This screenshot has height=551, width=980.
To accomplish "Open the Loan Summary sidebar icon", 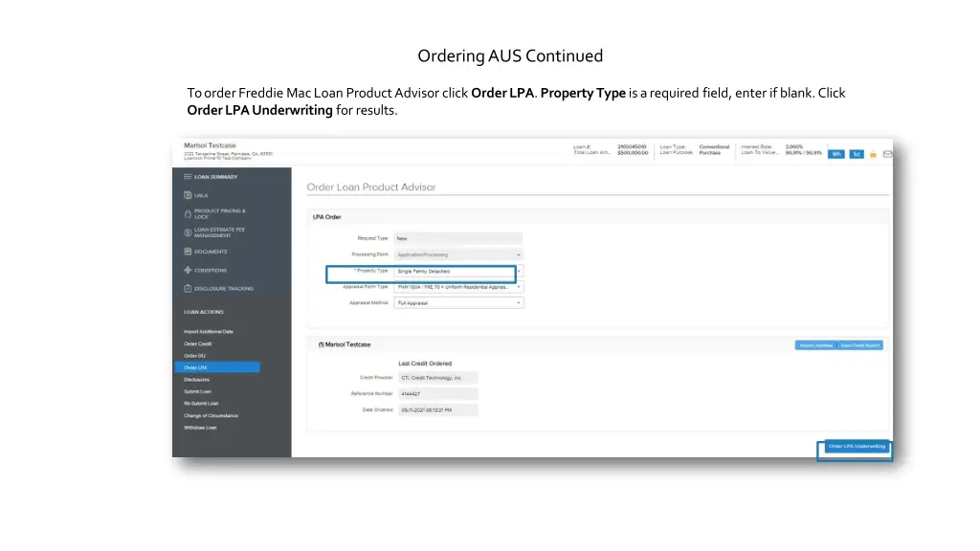I will coord(188,177).
